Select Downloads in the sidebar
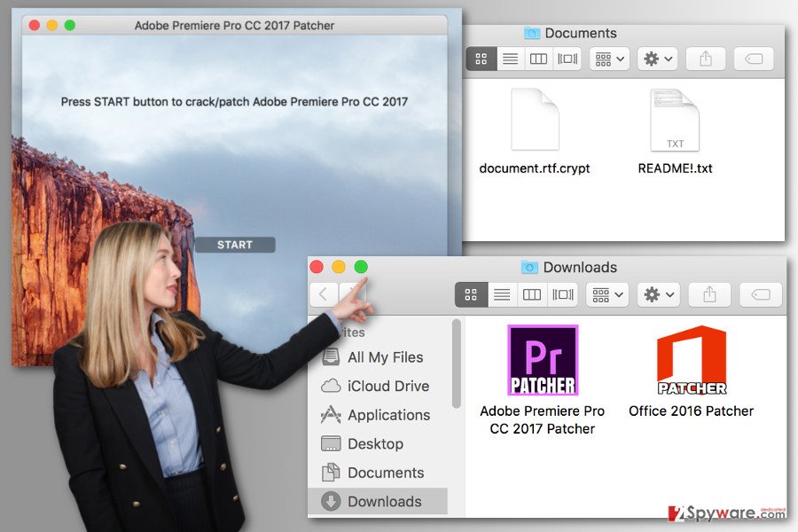The height and width of the screenshot is (532, 798). (378, 502)
